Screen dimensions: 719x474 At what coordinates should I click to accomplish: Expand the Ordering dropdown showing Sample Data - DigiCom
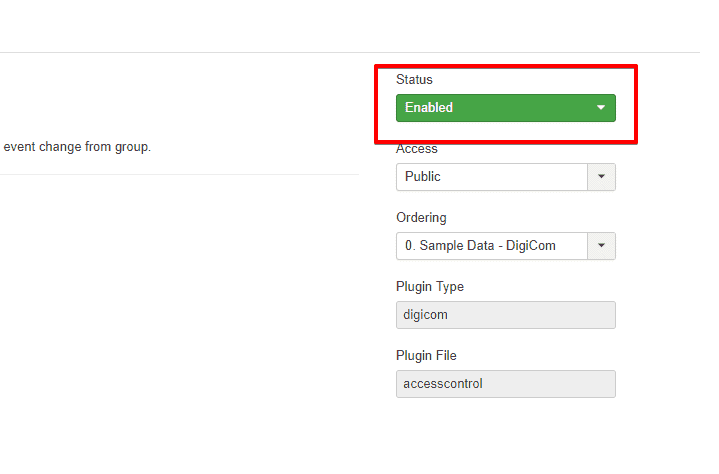[x=491, y=246]
